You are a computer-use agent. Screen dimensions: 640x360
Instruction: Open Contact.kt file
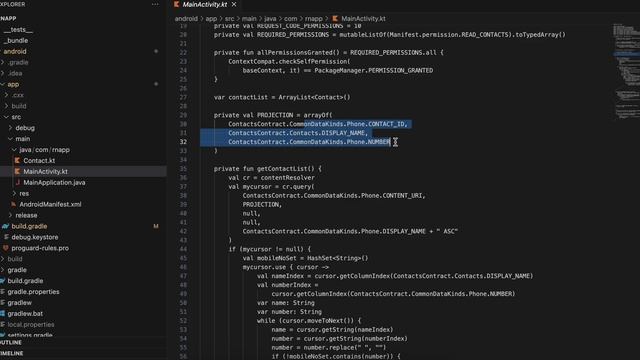tap(39, 160)
